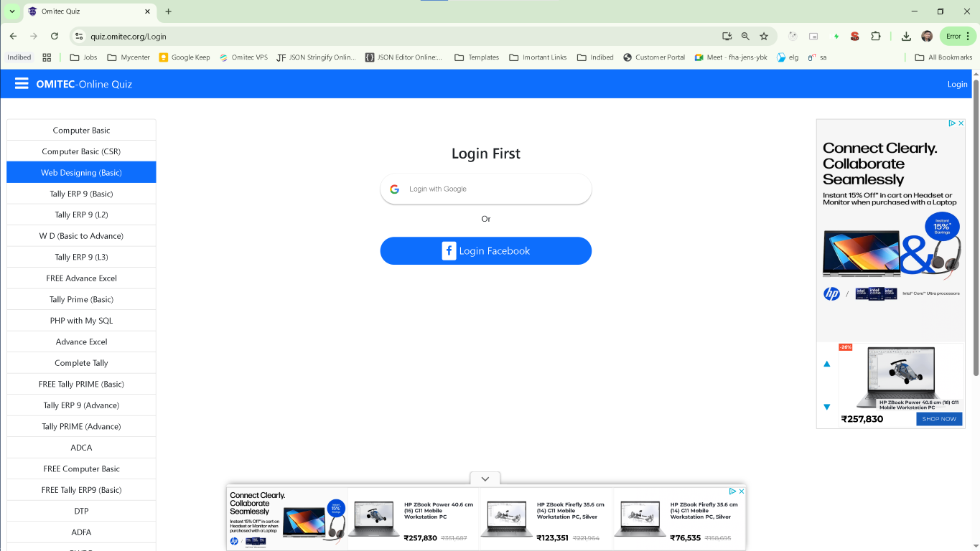980x551 pixels.
Task: Click the Login with Google button
Action: click(x=485, y=189)
